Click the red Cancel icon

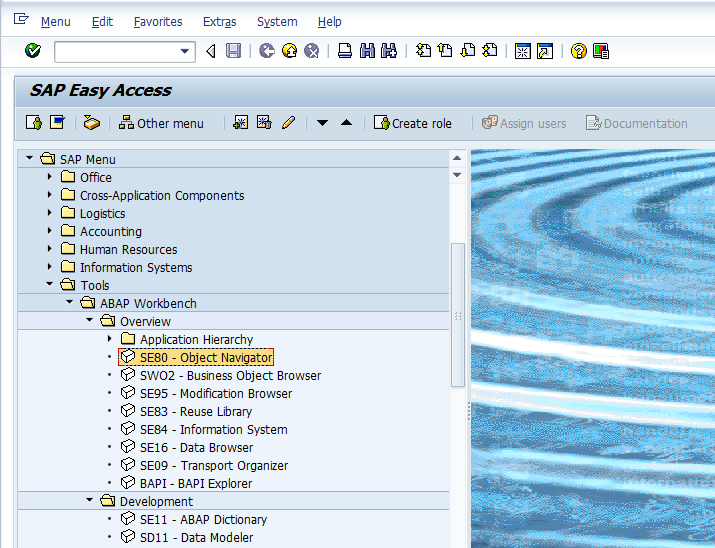tap(312, 51)
